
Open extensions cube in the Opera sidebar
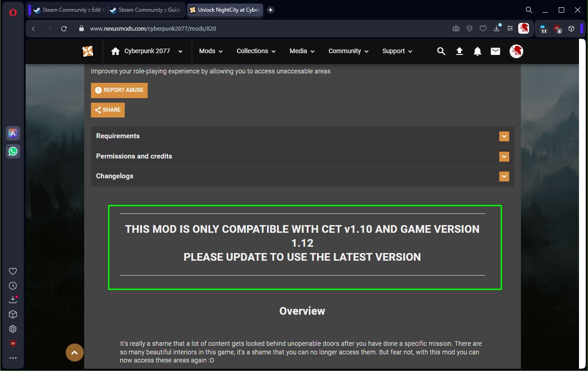[13, 314]
